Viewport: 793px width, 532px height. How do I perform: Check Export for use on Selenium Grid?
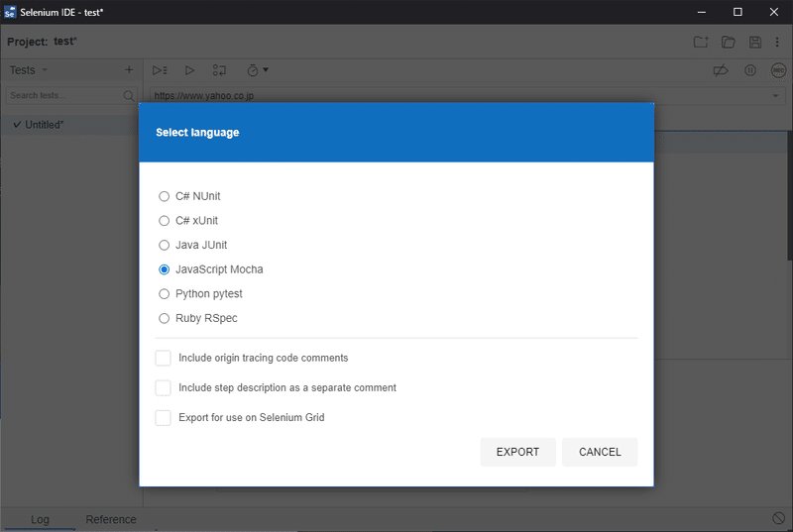164,417
